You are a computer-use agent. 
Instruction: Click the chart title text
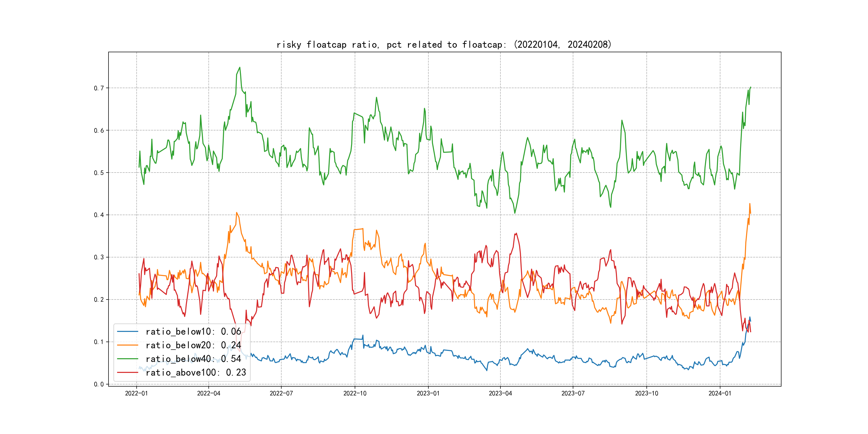(444, 44)
